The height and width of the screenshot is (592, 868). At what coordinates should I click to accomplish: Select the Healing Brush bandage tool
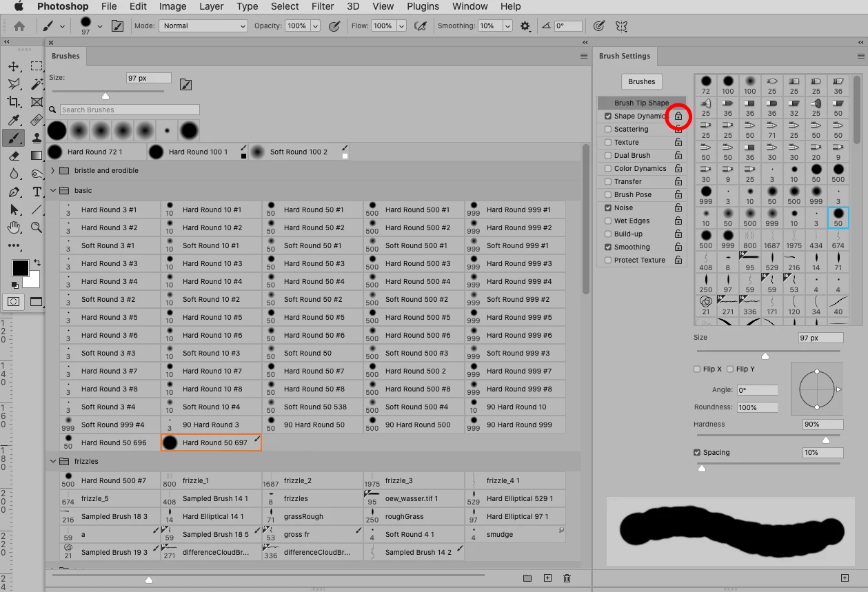36,121
